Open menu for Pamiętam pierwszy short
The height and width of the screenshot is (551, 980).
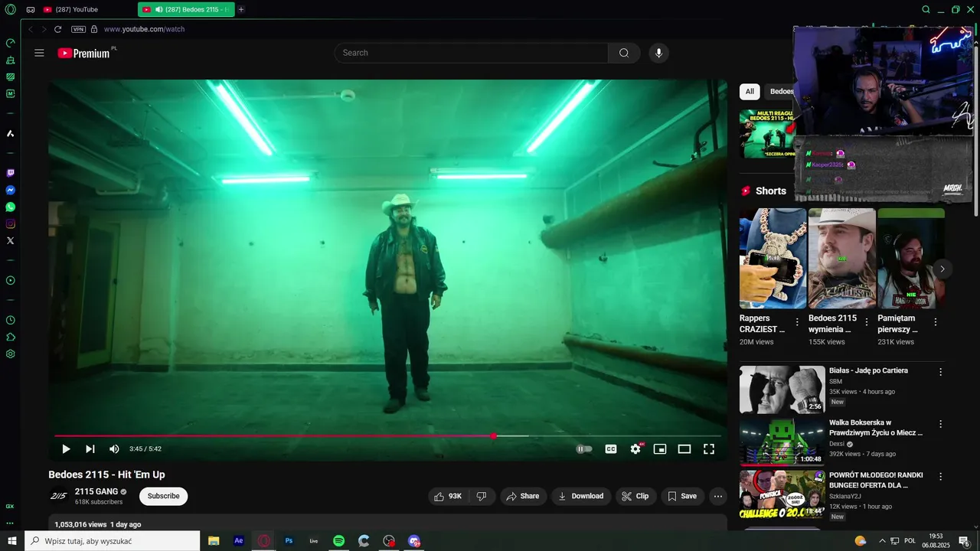(x=936, y=322)
